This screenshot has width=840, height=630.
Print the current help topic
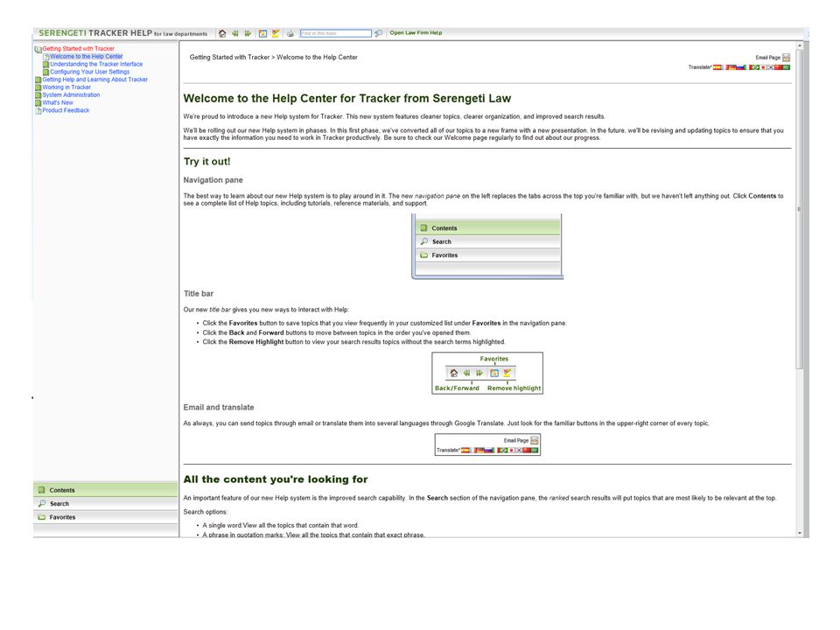pyautogui.click(x=290, y=33)
